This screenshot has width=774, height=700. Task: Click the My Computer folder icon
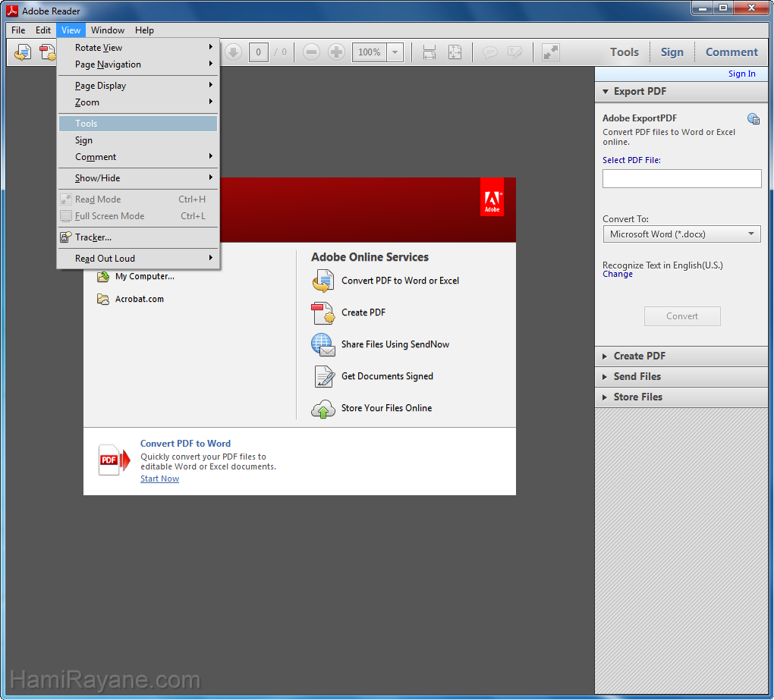(x=103, y=276)
